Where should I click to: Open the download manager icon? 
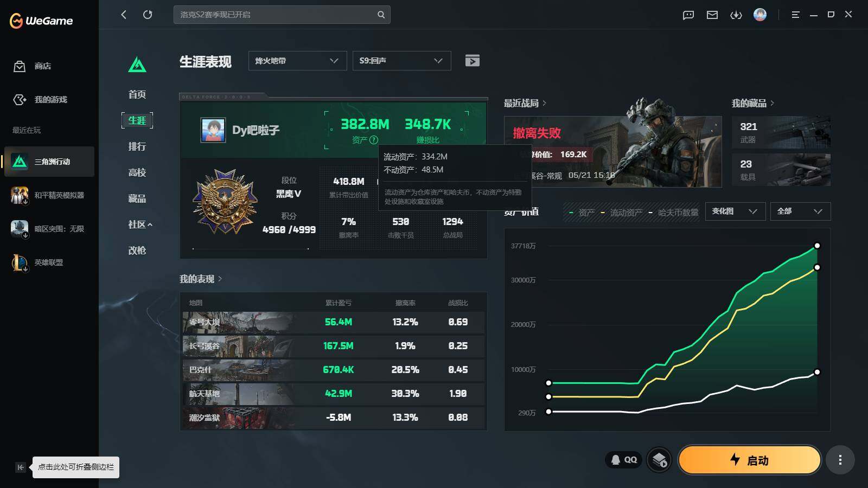(736, 15)
